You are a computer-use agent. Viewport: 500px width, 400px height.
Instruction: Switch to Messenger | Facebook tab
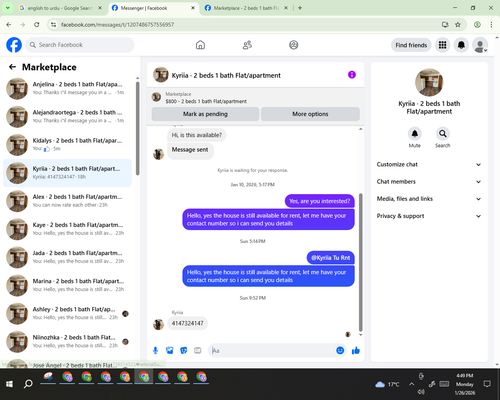point(153,8)
